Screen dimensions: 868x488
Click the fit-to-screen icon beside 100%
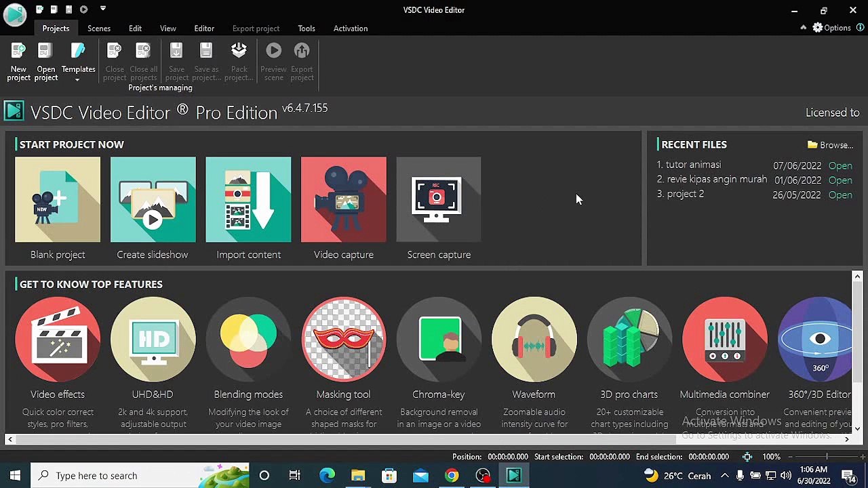tap(747, 457)
